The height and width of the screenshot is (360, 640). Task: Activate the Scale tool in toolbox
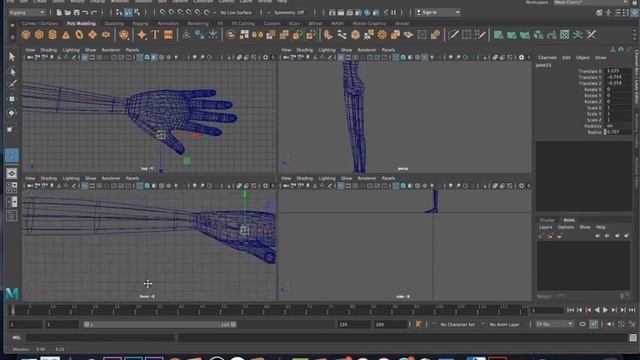coord(12,129)
